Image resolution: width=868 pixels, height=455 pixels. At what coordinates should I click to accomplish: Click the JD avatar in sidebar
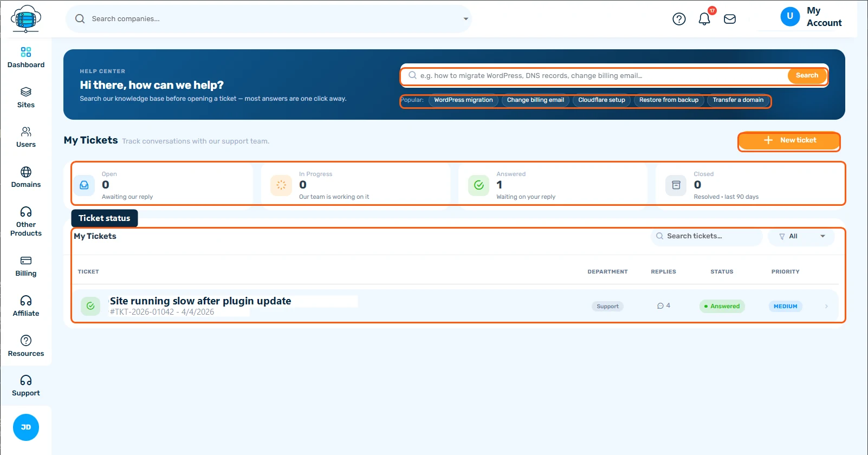pos(26,427)
